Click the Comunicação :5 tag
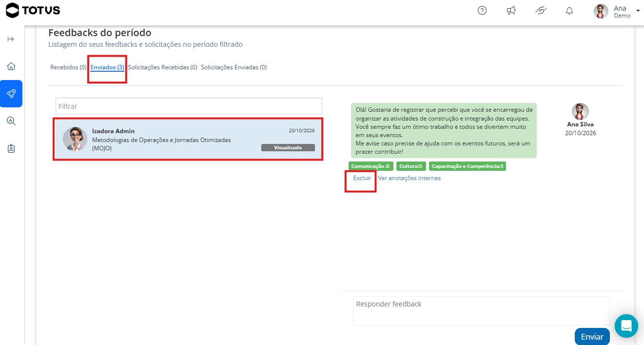This screenshot has height=345, width=644. coord(371,166)
